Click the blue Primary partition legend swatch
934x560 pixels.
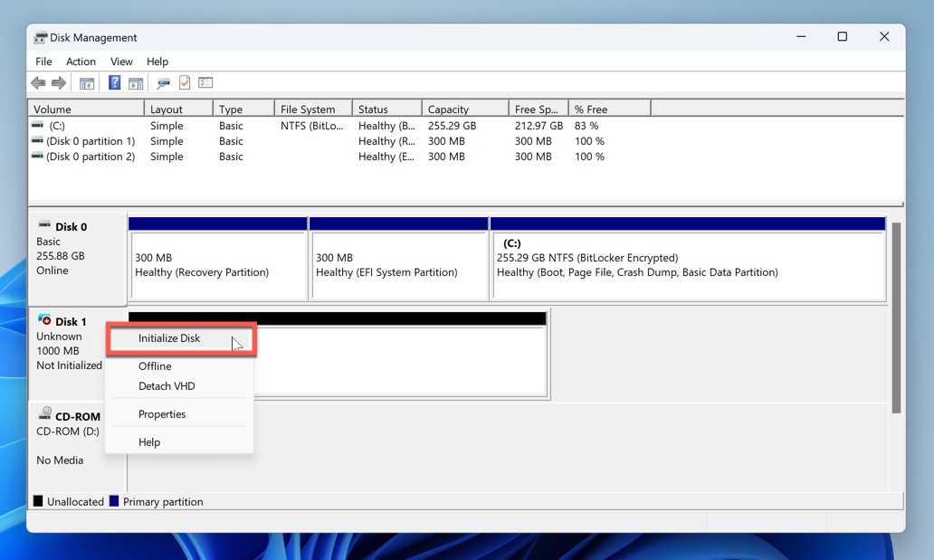[x=113, y=500]
